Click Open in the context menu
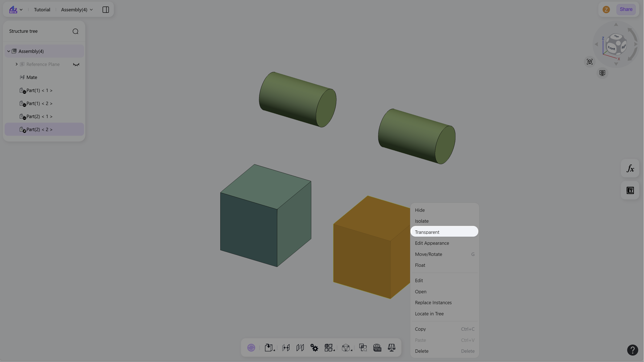This screenshot has height=362, width=644. pyautogui.click(x=444, y=292)
